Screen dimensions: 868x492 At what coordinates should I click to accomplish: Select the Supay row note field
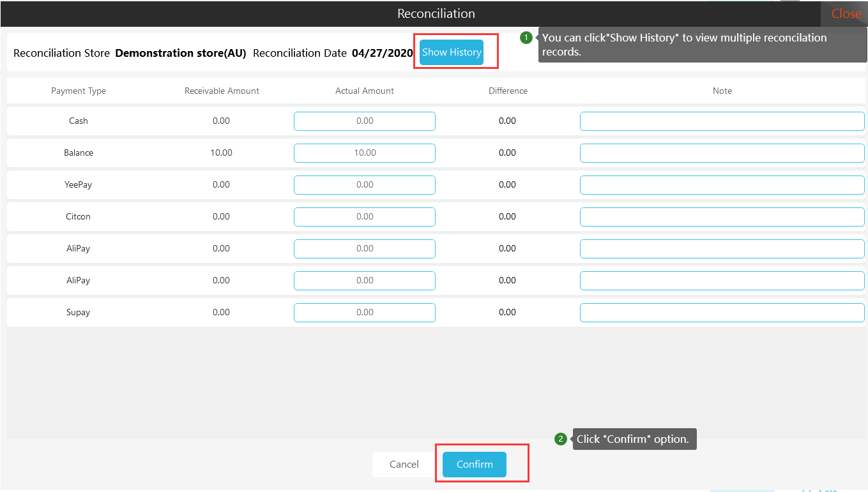click(722, 313)
